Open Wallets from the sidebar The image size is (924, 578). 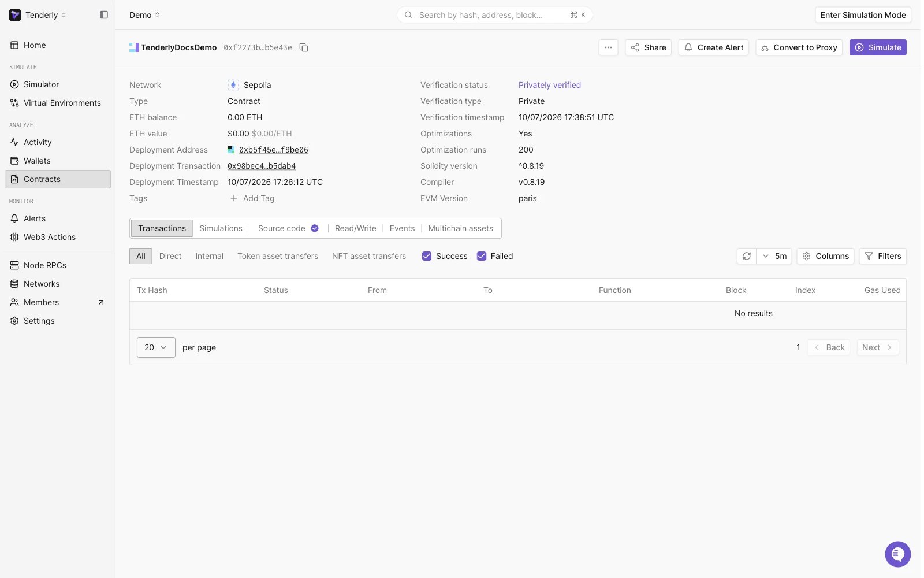click(58, 161)
